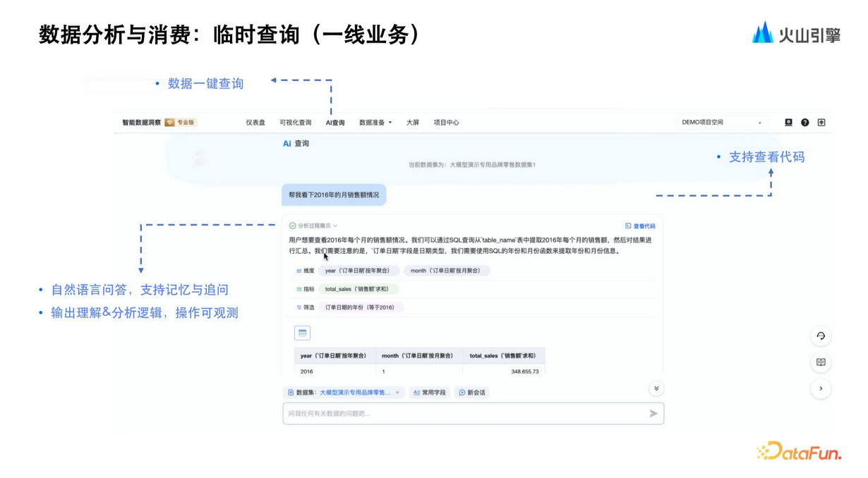Open the history icon on the right sidebar
The image size is (868, 478).
(x=821, y=336)
